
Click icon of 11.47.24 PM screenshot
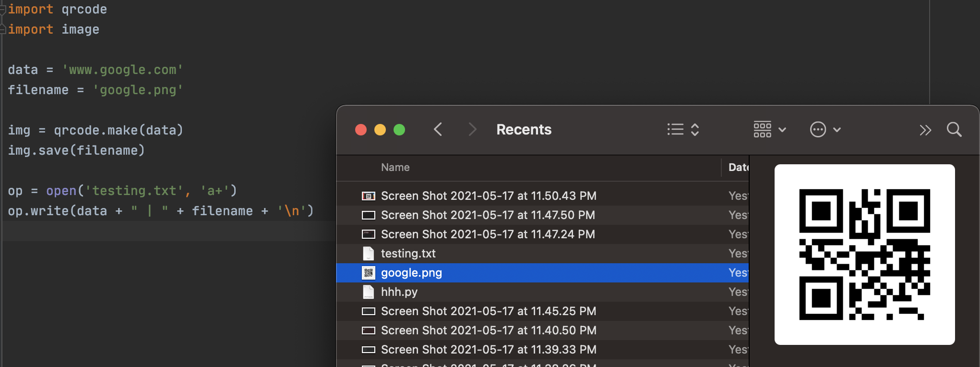[368, 234]
